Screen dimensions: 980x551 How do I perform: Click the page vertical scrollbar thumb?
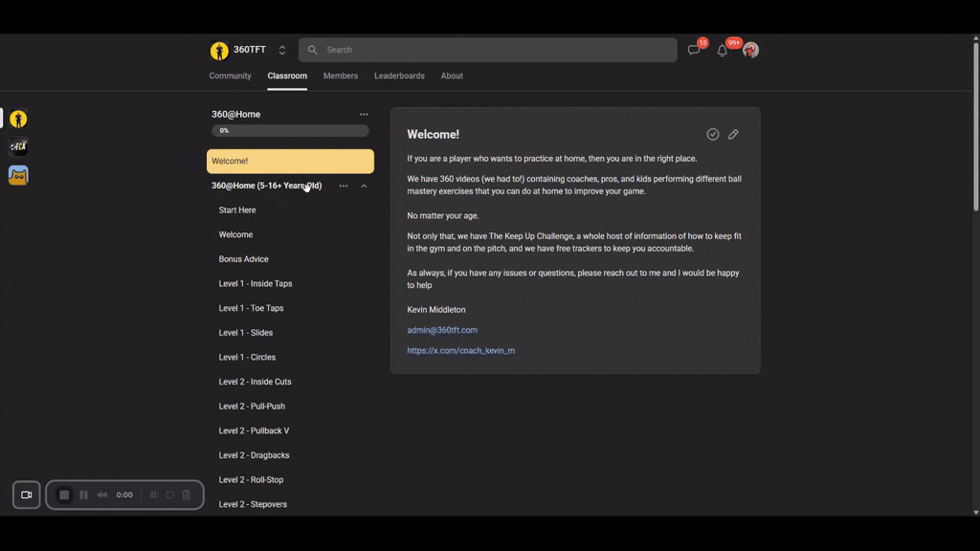point(975,127)
